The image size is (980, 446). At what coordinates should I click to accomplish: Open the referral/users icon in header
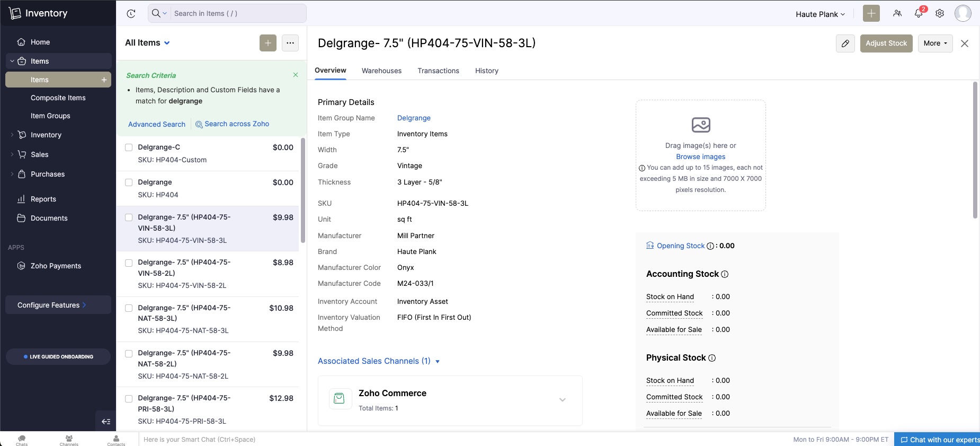click(897, 13)
